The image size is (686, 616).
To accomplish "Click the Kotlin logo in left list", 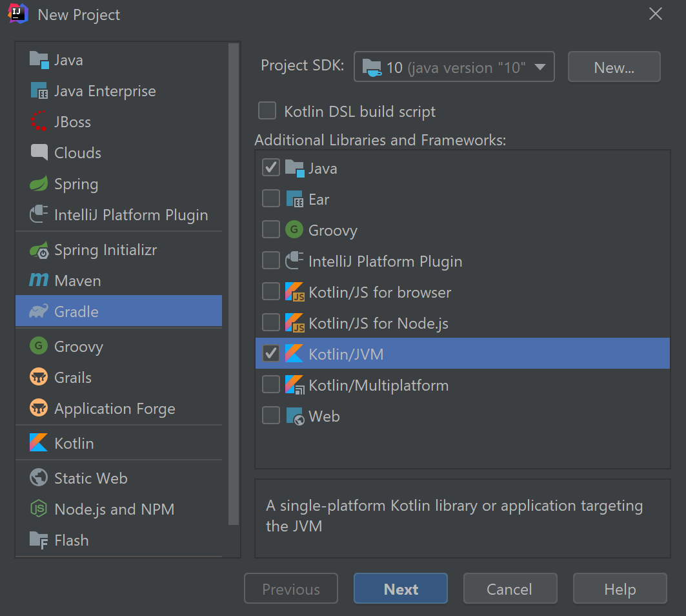I will tap(39, 444).
